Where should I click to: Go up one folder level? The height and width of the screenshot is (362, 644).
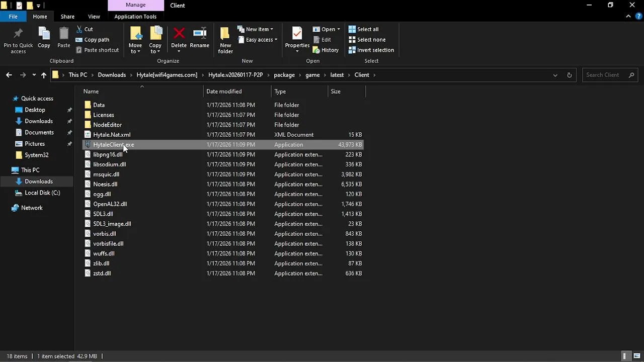pyautogui.click(x=44, y=75)
